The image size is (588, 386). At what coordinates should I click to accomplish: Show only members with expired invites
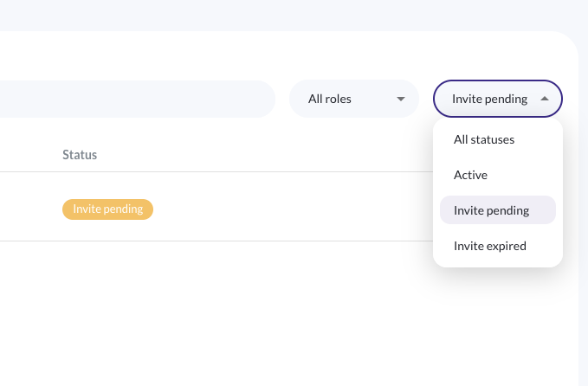click(489, 246)
